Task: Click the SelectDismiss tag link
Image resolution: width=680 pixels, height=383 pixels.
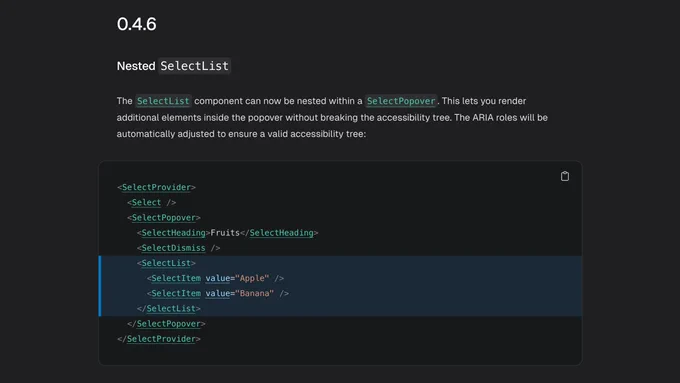Action: click(x=173, y=248)
